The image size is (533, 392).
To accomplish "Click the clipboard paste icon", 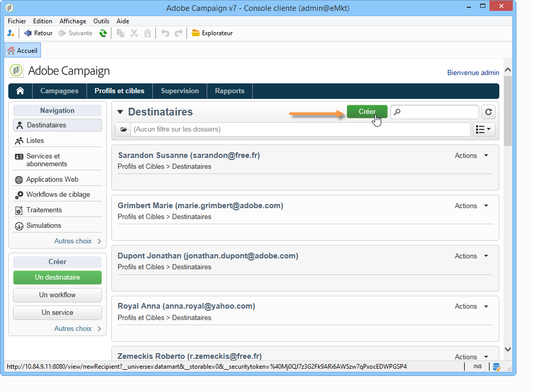I will [x=148, y=33].
